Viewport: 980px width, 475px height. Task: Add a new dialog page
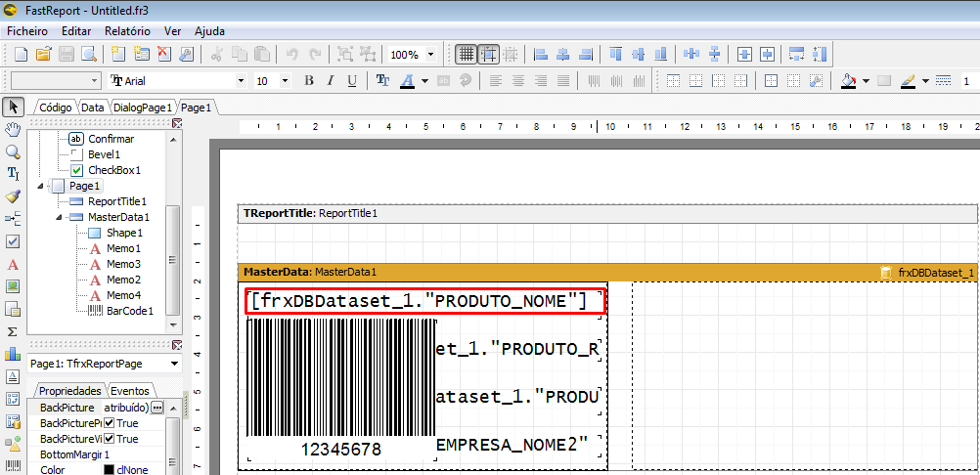pyautogui.click(x=141, y=55)
